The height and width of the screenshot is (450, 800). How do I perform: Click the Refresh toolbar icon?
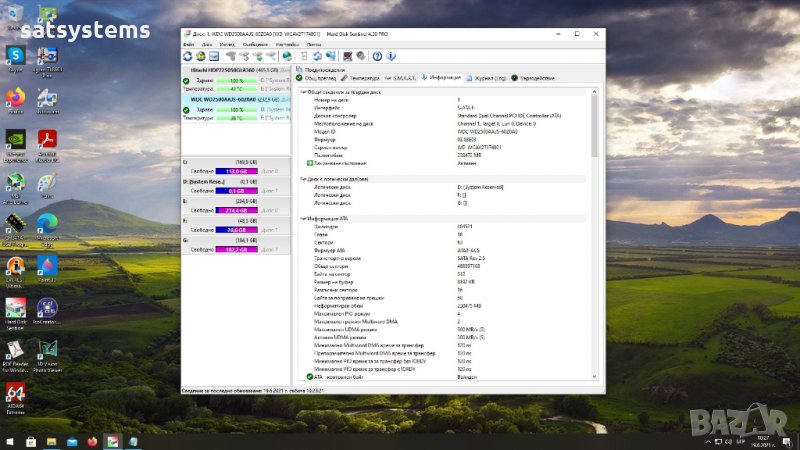[x=187, y=56]
